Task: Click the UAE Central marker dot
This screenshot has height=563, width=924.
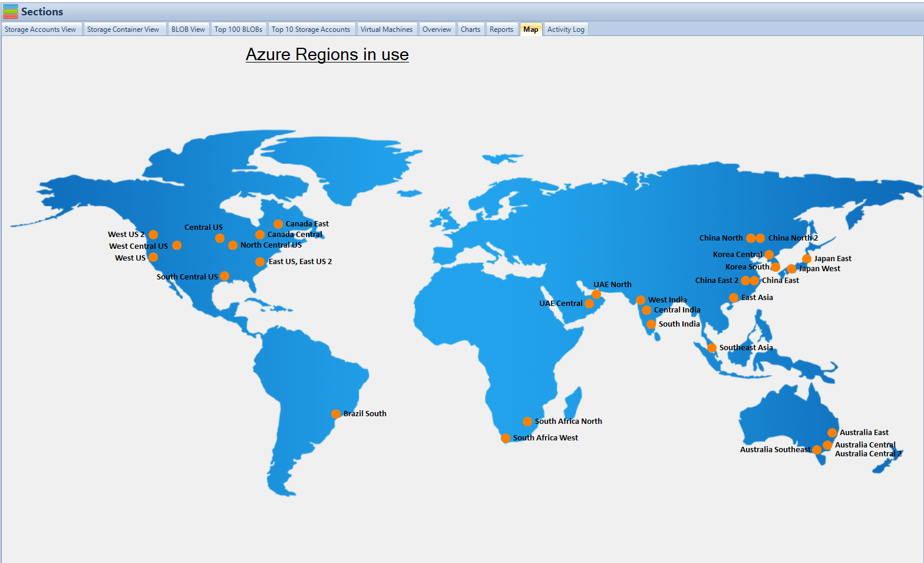Action: coord(589,304)
